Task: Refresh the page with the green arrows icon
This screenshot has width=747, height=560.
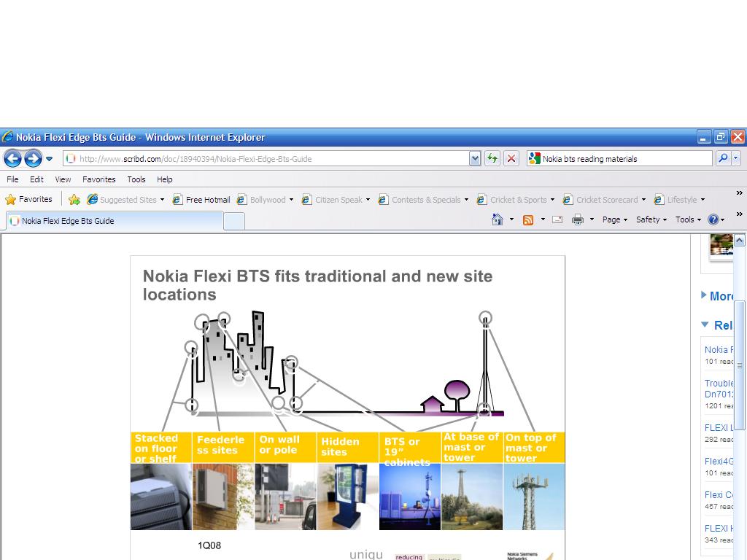Action: [x=492, y=158]
